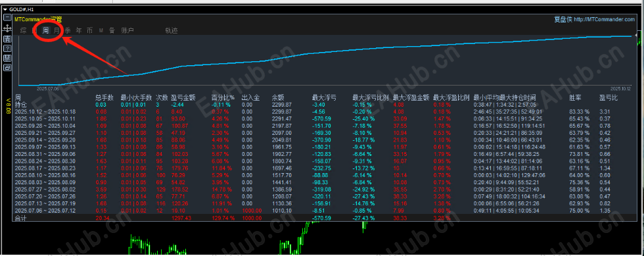The width and height of the screenshot is (644, 256).
Task: Click the 复盘侠 label
Action: 563,19
